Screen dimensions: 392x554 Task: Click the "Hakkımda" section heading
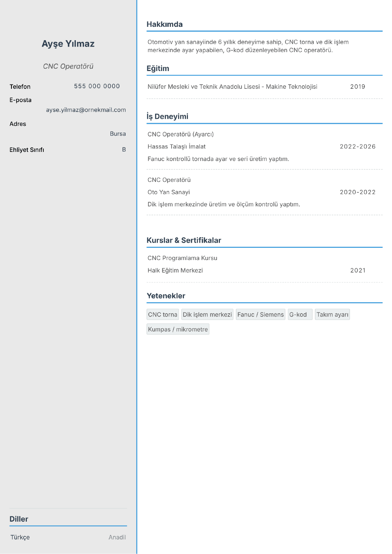click(x=165, y=24)
